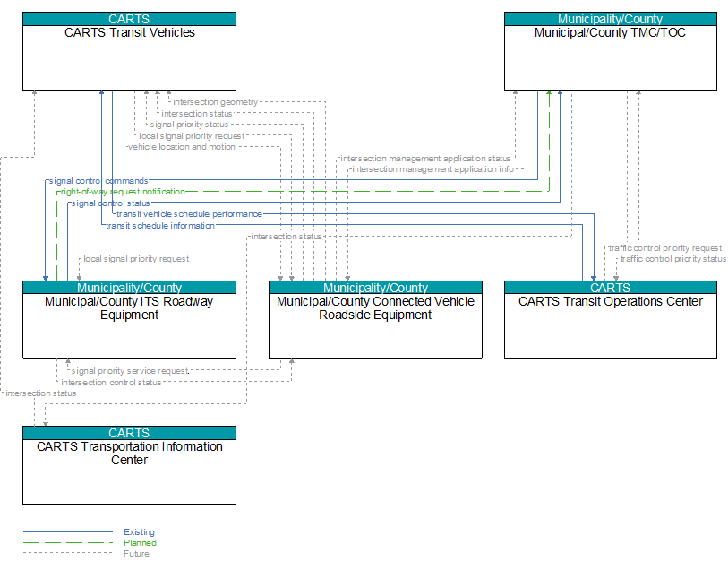Select 'vehicle location and motion' label
Screen dimensions: 728x570
click(x=182, y=147)
